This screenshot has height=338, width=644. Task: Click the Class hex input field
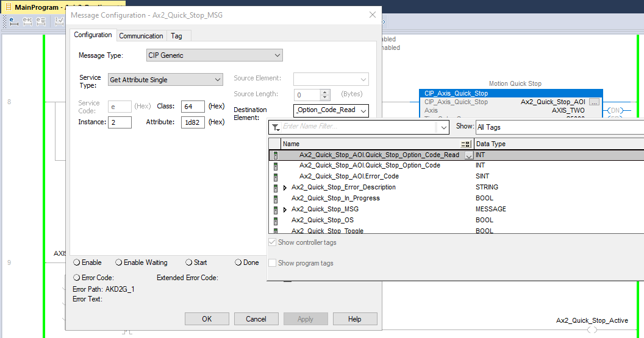click(193, 107)
